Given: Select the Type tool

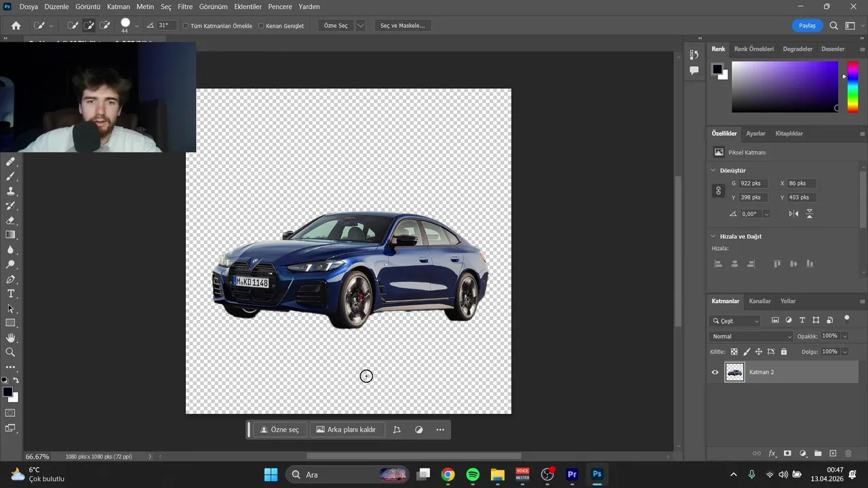Looking at the screenshot, I should [11, 293].
